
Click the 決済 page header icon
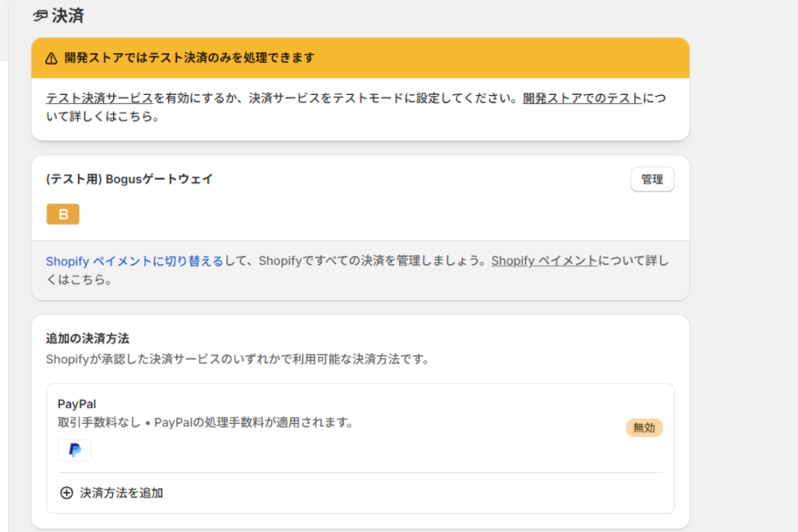[x=41, y=16]
